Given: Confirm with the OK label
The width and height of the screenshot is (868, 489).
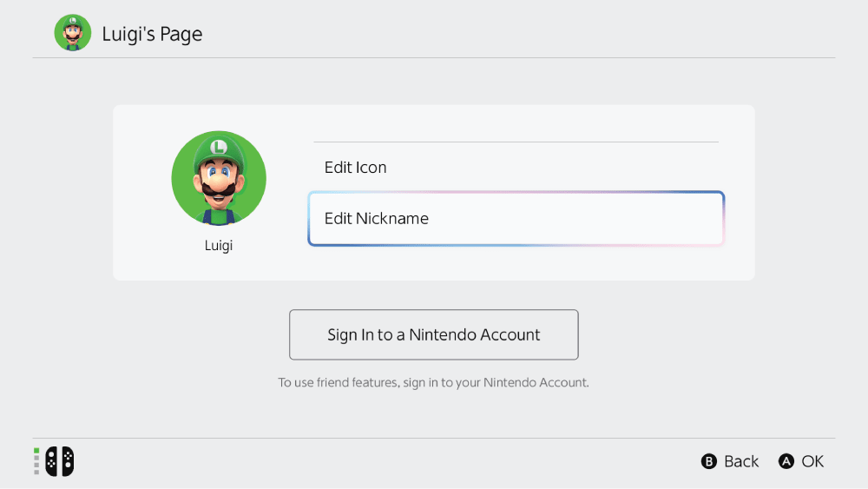Looking at the screenshot, I should coord(812,461).
